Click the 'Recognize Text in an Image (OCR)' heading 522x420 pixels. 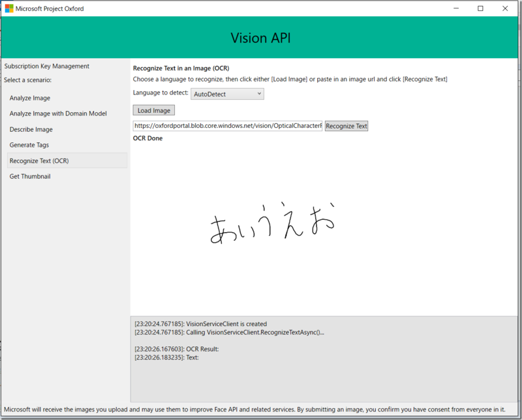(181, 68)
